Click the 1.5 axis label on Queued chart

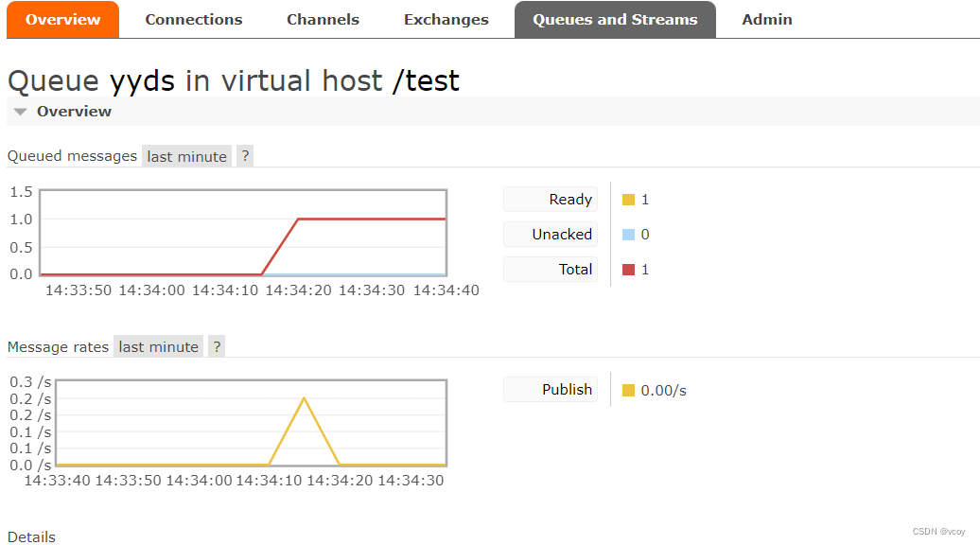(x=21, y=192)
